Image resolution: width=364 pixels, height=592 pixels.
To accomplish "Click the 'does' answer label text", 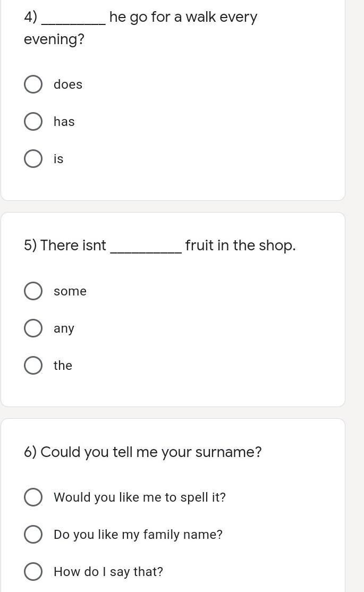I will (68, 84).
